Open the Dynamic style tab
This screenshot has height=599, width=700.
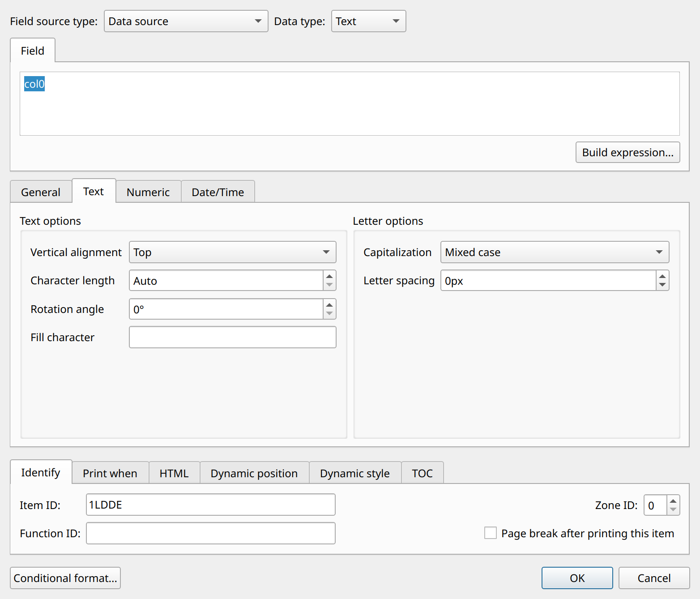pos(355,473)
